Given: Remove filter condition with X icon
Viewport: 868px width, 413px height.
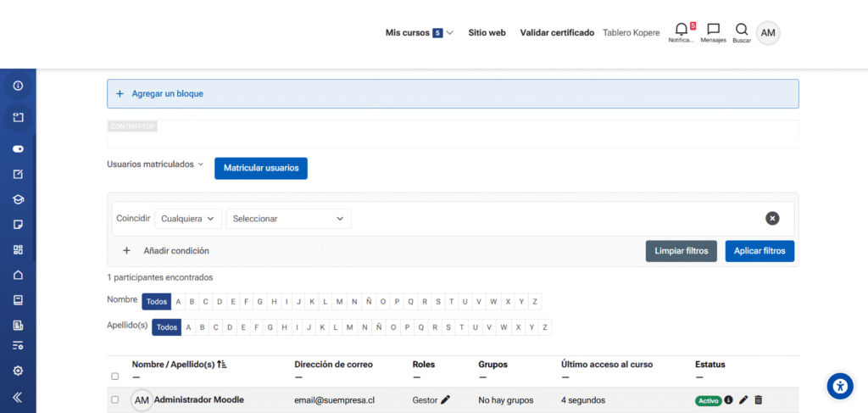Looking at the screenshot, I should 772,219.
